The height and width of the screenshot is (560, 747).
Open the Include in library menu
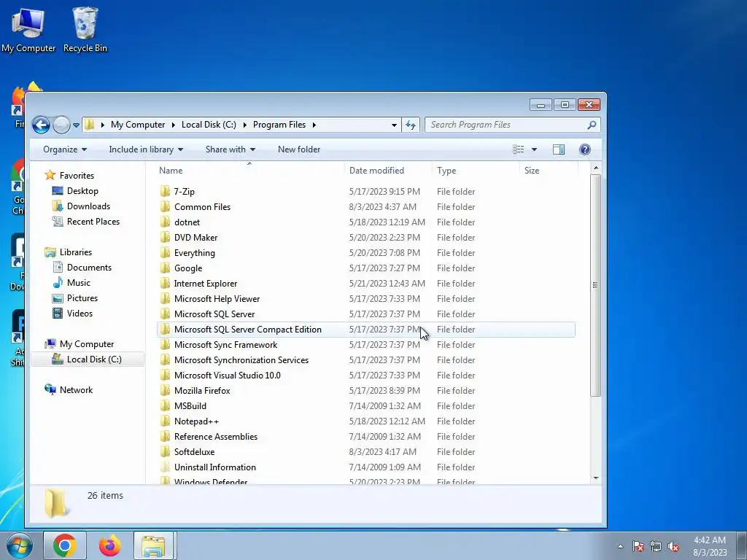[x=146, y=149]
